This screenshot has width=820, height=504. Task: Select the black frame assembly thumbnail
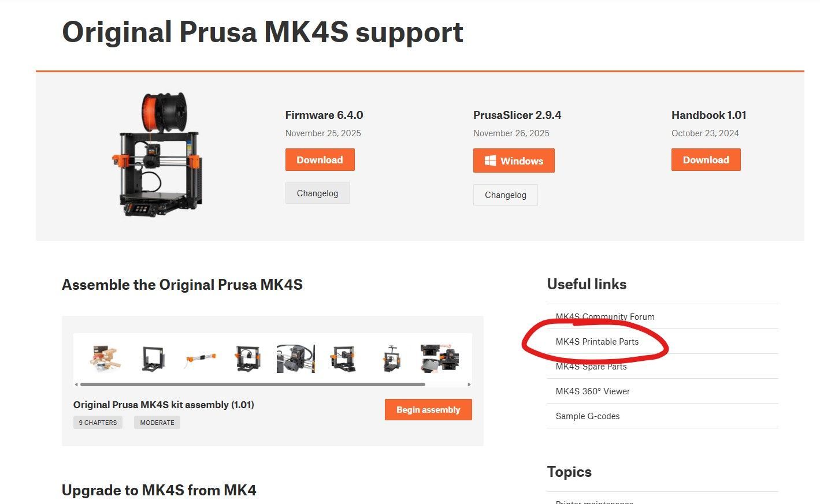(153, 359)
